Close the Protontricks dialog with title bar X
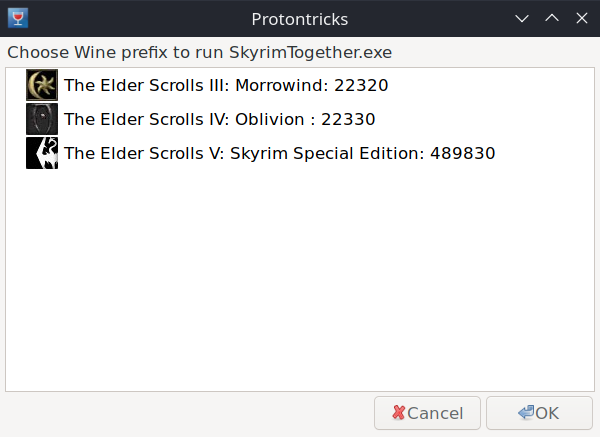Viewport: 600px width, 437px height. (580, 18)
